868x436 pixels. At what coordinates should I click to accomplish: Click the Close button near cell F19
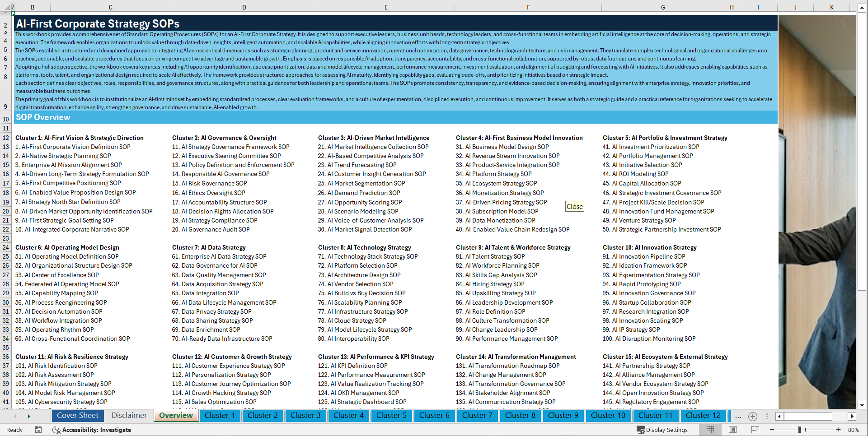574,206
